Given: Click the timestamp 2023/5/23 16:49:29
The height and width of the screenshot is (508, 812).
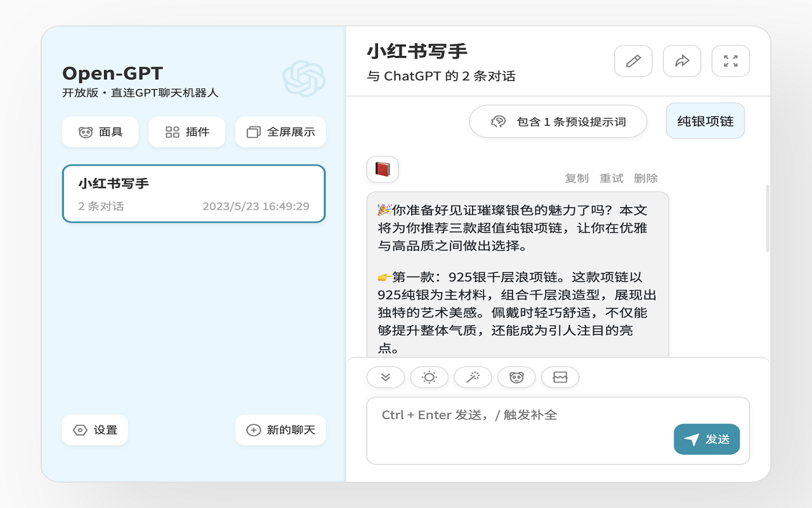Looking at the screenshot, I should click(256, 206).
